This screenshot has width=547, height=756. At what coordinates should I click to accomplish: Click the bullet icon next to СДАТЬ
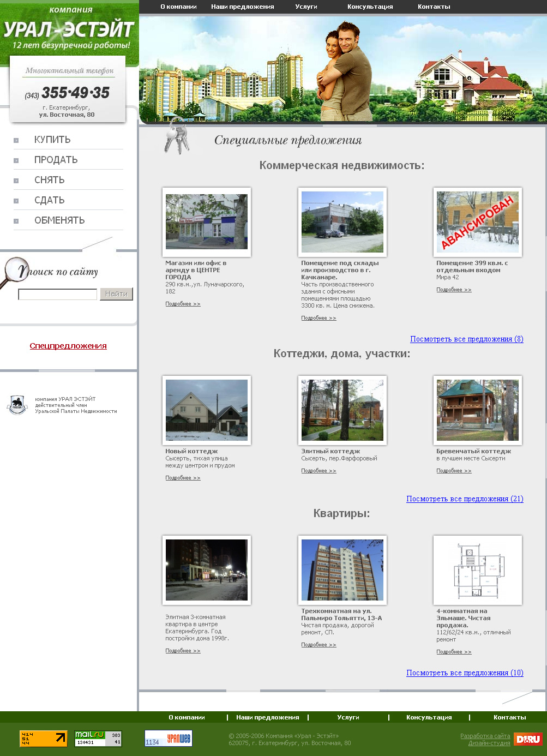coord(16,201)
